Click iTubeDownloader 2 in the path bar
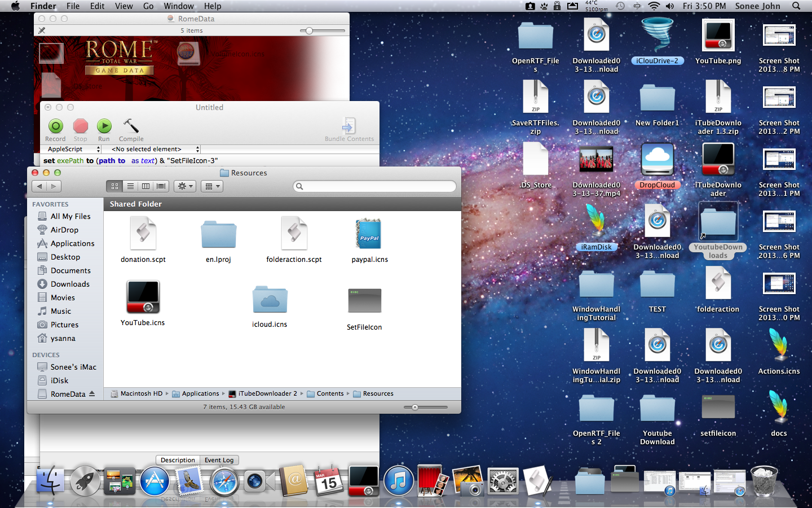 (x=262, y=393)
